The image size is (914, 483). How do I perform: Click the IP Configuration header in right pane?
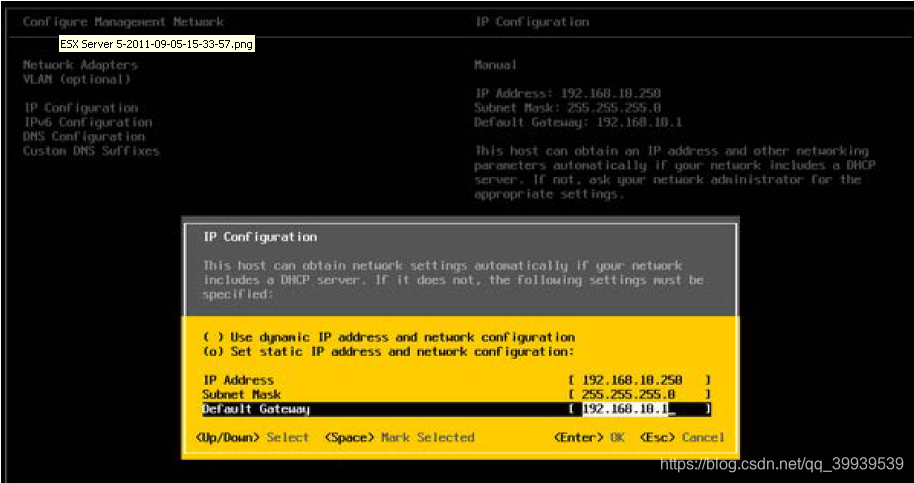point(532,22)
